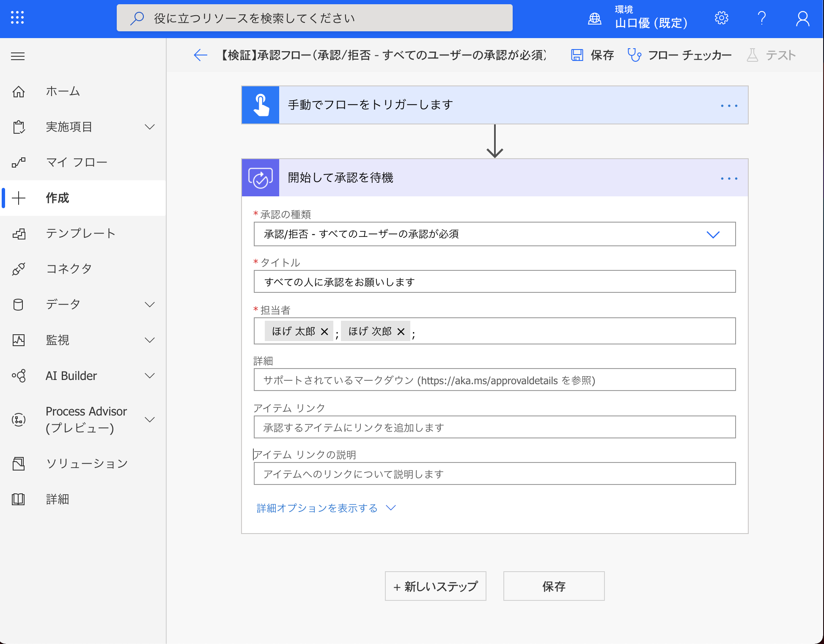The image size is (824, 644).
Task: Open the 承認の種類 dropdown
Action: 714,234
